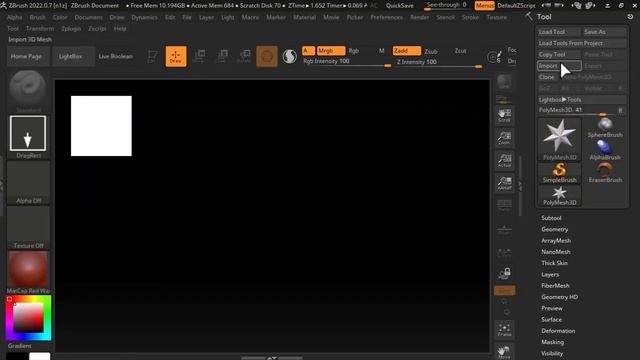Click the Alpha Off slot
640x360 pixels.
click(x=28, y=182)
